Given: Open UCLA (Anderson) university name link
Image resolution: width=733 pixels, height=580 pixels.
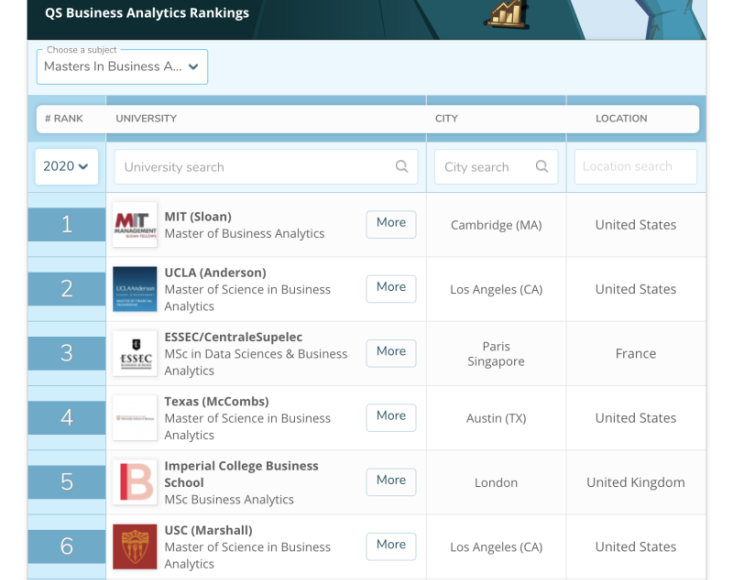Looking at the screenshot, I should [215, 272].
